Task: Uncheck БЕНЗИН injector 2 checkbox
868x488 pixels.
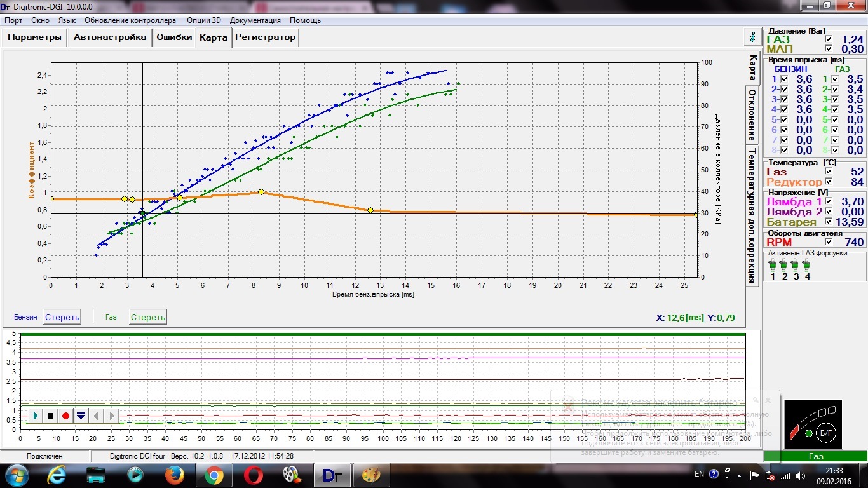Action: [784, 89]
